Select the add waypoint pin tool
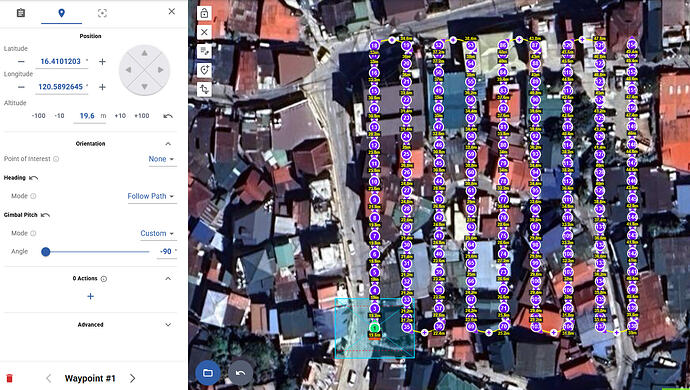 point(204,70)
